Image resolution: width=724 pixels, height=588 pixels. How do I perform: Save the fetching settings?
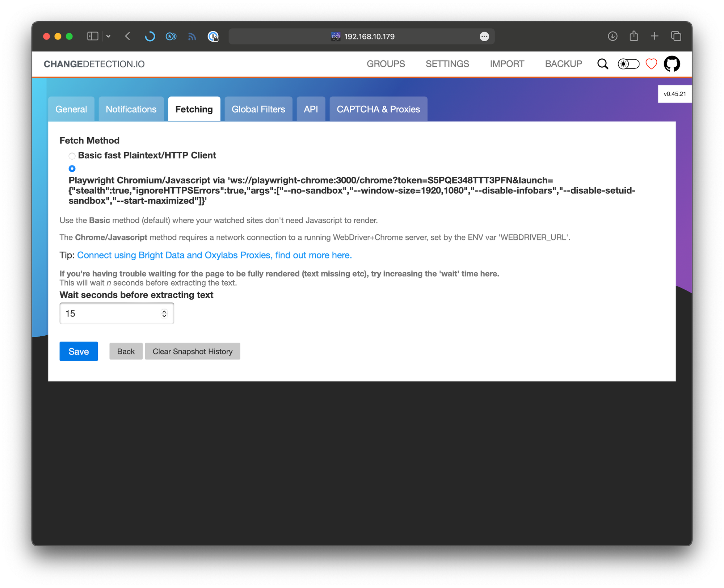79,351
